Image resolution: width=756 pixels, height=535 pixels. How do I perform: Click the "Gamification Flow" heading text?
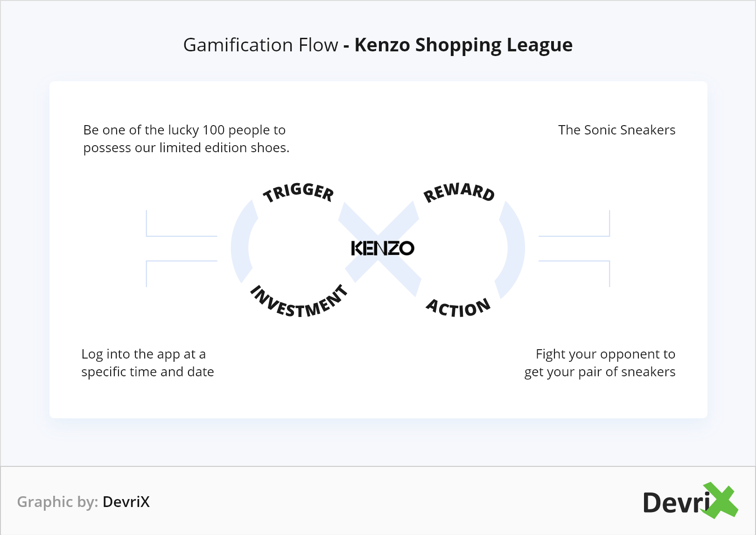[x=260, y=45]
